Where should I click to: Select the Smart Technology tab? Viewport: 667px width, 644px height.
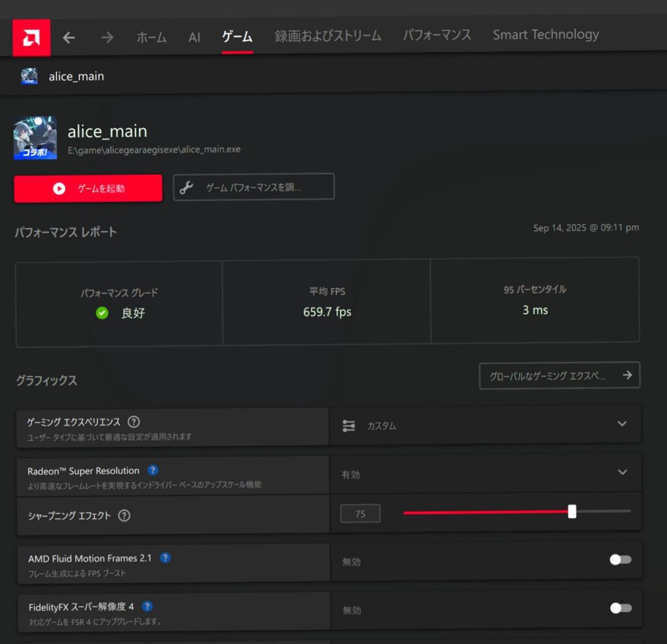545,35
